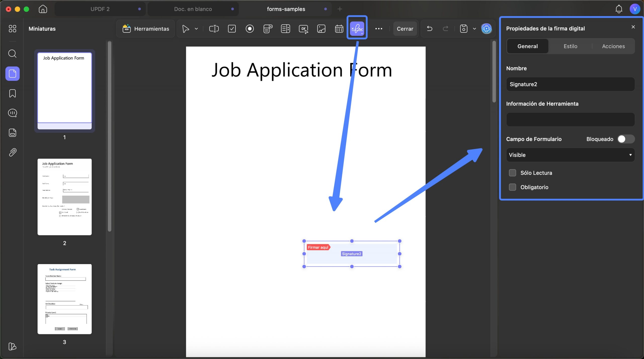Select the dropdown field tool
Viewport: 644px width, 359px height.
(x=268, y=29)
